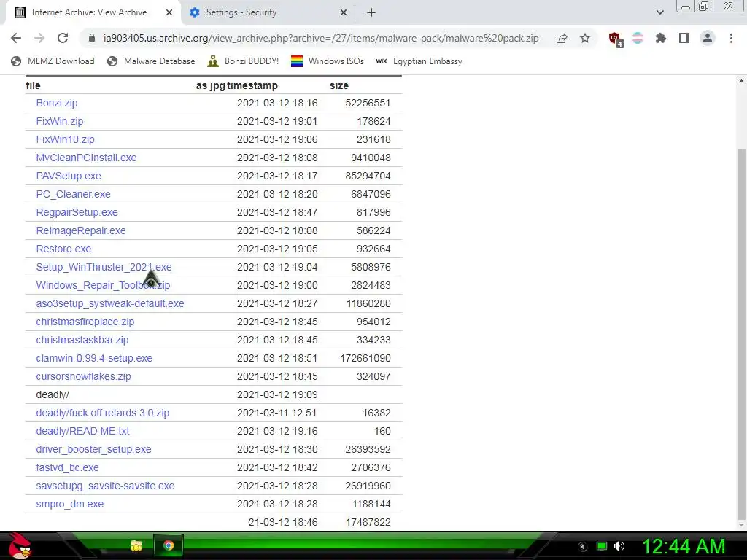Image resolution: width=747 pixels, height=560 pixels.
Task: Open Malware Database bookmark
Action: [151, 61]
